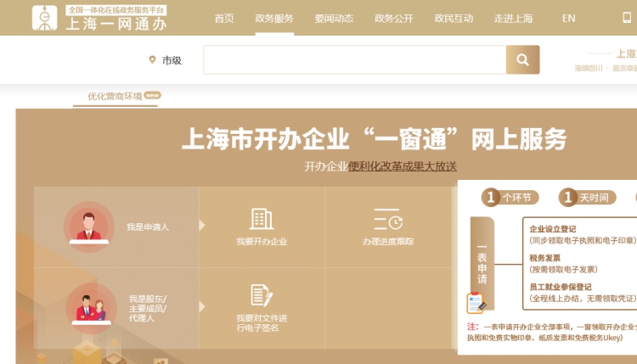
Task: Open the 政务公开 menu item
Action: coord(393,19)
